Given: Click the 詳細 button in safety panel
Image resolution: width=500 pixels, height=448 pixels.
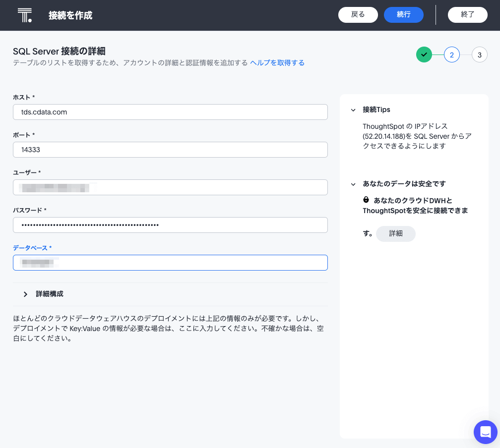Looking at the screenshot, I should (395, 234).
